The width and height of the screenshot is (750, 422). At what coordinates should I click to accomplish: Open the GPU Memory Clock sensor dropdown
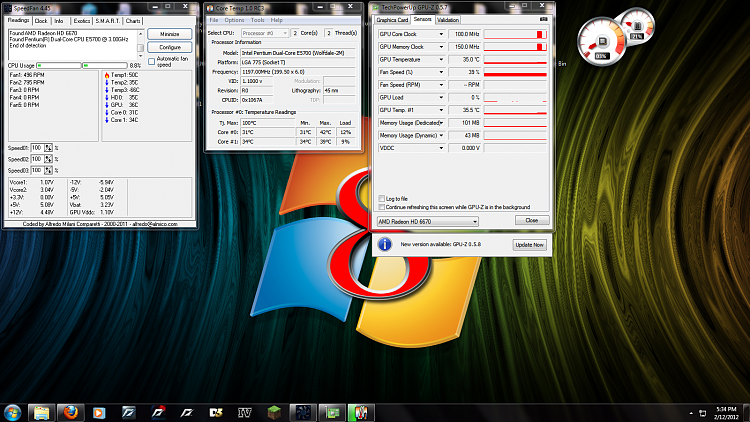click(441, 47)
